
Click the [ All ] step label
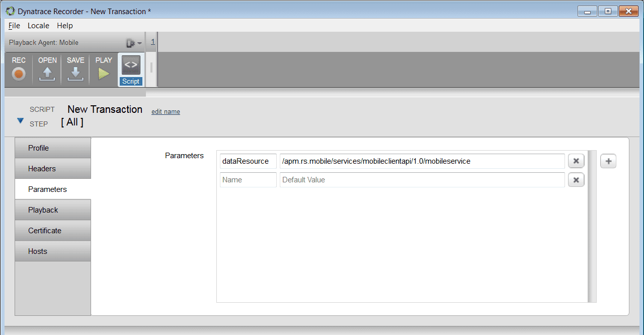coord(72,122)
